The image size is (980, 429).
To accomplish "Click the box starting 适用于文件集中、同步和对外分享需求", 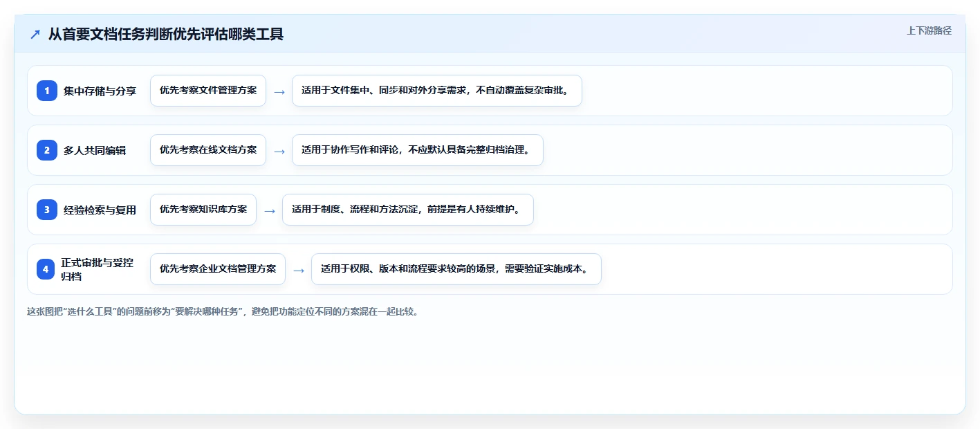I will click(x=437, y=91).
